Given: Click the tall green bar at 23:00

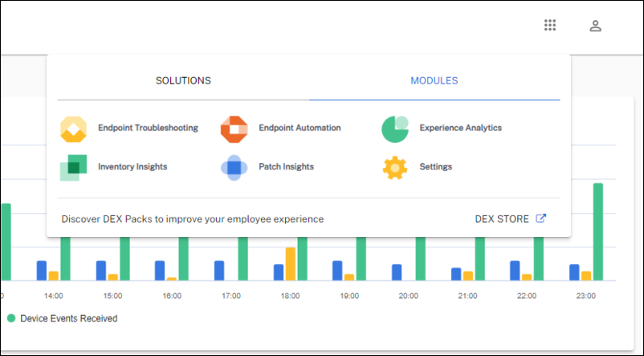Looking at the screenshot, I should 598,231.
